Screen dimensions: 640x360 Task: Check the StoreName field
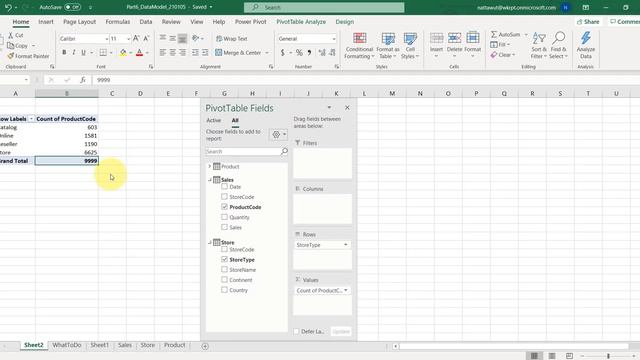tap(224, 269)
